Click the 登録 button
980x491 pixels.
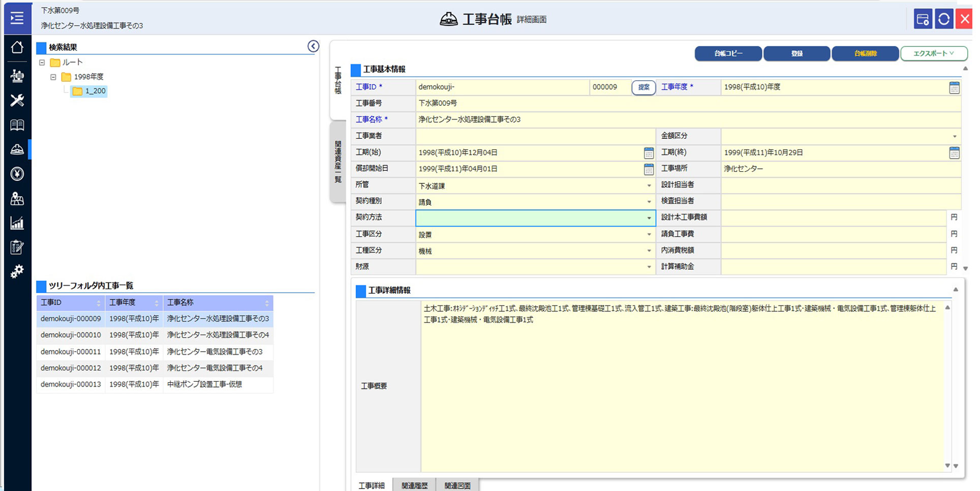pyautogui.click(x=796, y=53)
